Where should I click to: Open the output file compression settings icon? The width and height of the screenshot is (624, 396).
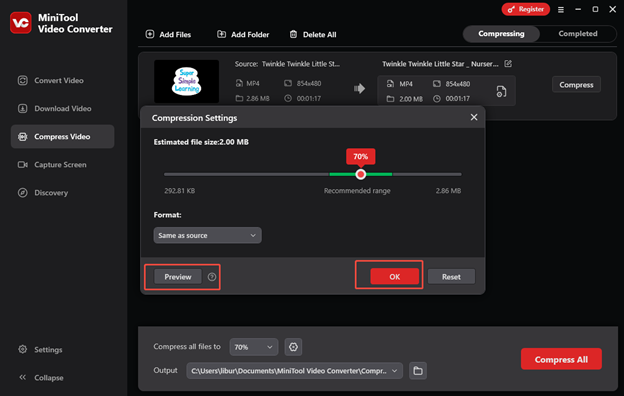501,92
